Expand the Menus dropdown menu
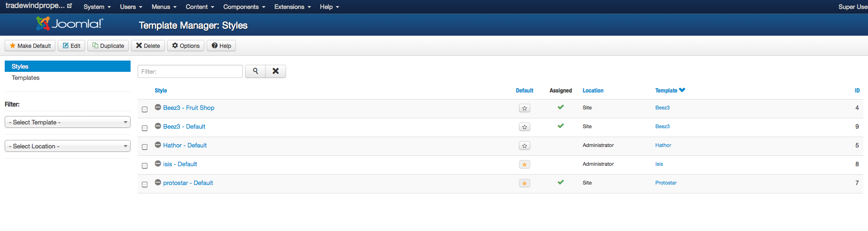This screenshot has height=231, width=868. 164,7
